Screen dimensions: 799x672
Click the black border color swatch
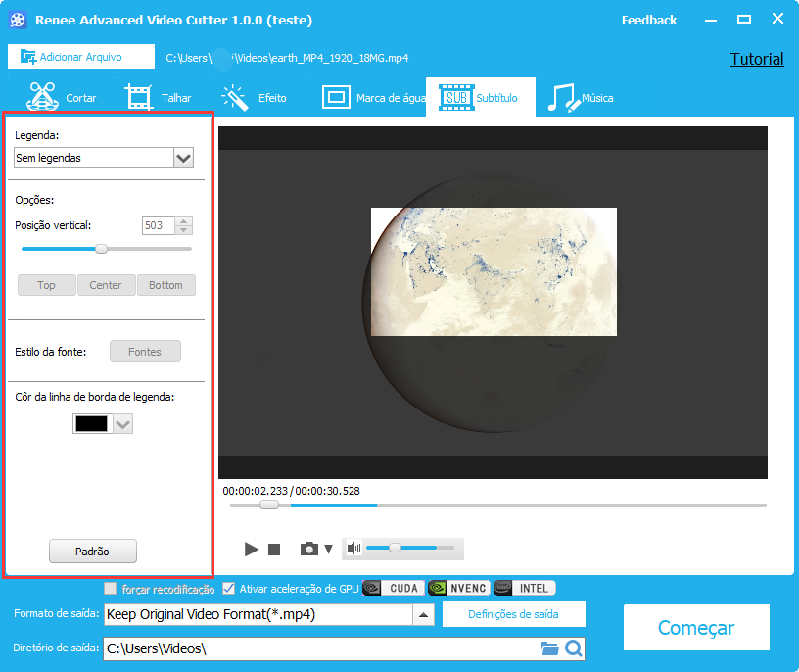click(93, 424)
